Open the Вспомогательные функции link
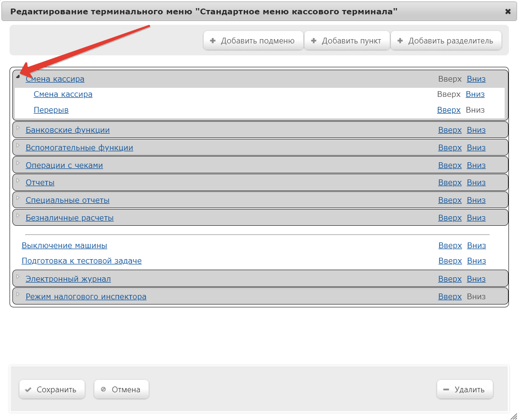Viewport: 518px width, 420px height. tap(79, 147)
